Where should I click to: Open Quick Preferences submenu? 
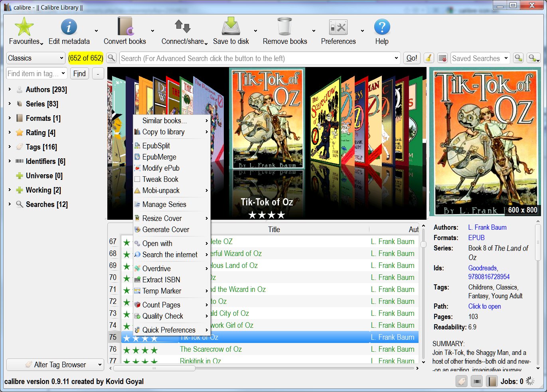pos(172,330)
